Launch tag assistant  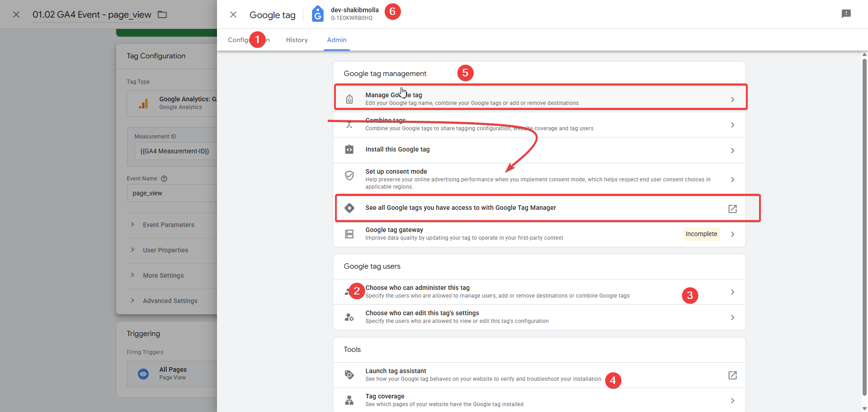(x=539, y=375)
